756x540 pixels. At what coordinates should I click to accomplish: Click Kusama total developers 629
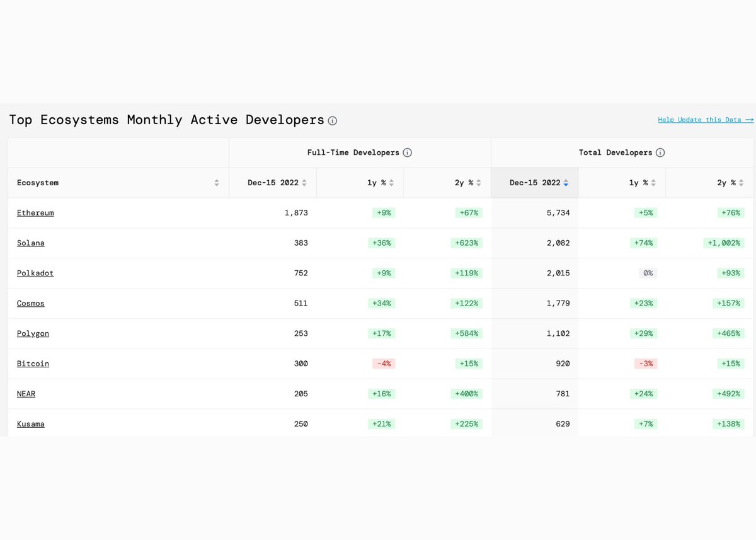563,424
